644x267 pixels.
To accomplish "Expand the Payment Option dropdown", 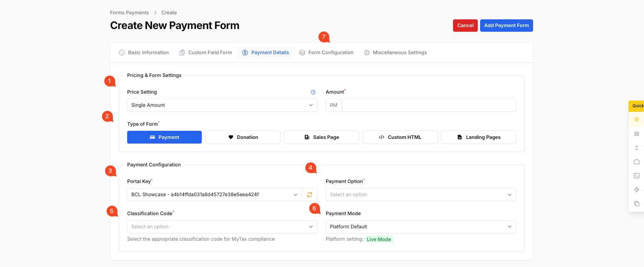I will 421,195.
